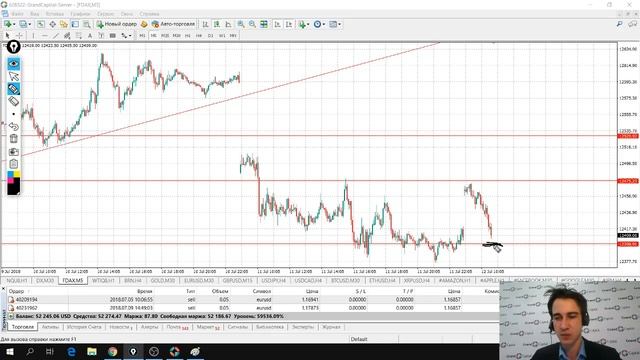The width and height of the screenshot is (640, 360).
Task: Click the zoom out magnifier icon
Action: click(x=252, y=24)
